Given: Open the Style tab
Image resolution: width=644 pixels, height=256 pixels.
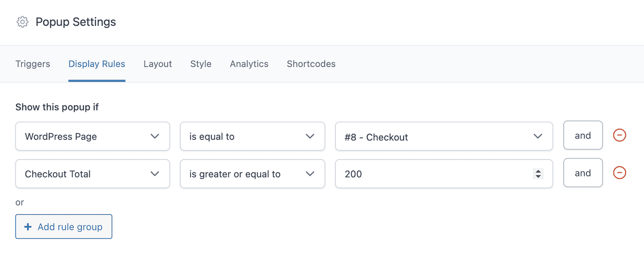Looking at the screenshot, I should (201, 64).
